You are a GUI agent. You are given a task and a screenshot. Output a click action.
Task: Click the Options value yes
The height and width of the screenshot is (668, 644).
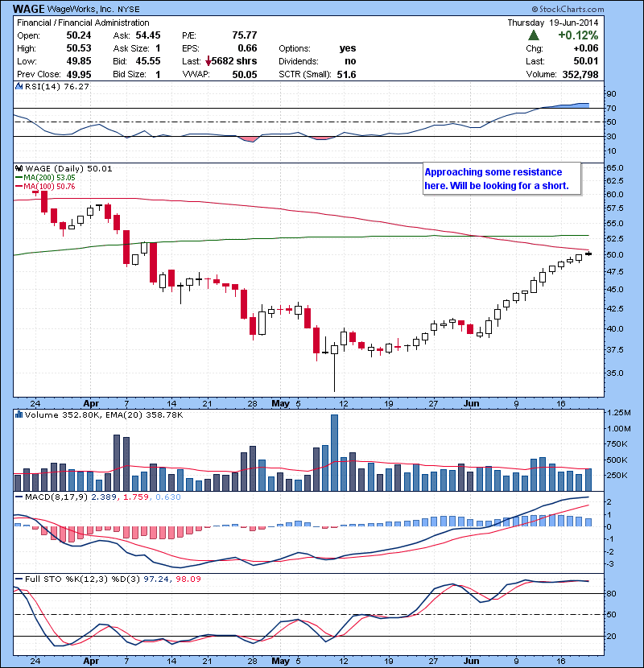tap(348, 48)
